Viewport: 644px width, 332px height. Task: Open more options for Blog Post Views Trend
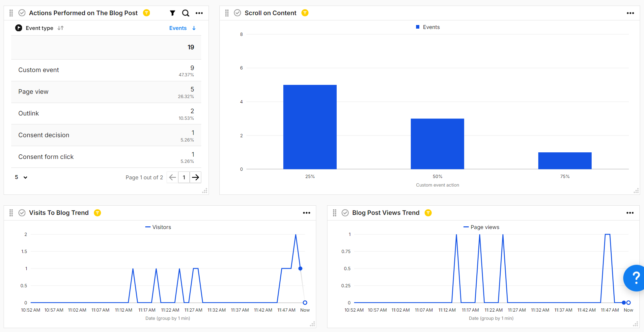(x=630, y=213)
